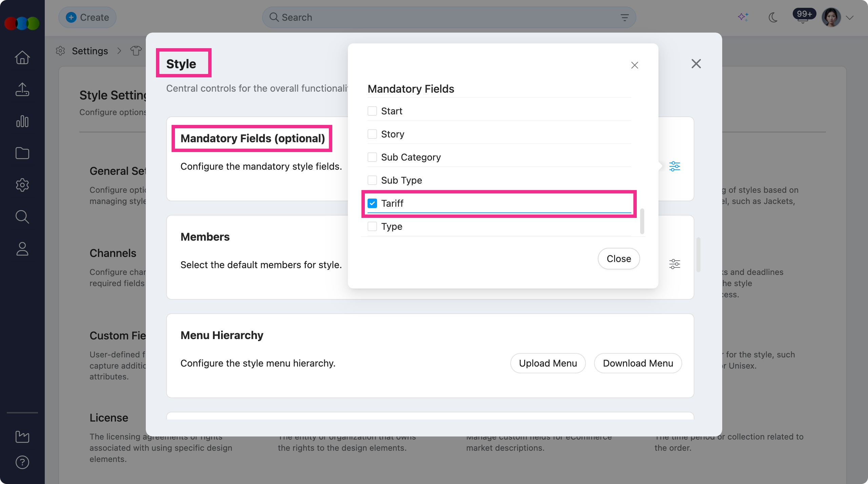The width and height of the screenshot is (868, 484).
Task: Open Settings breadcrumb link
Action: pyautogui.click(x=90, y=51)
